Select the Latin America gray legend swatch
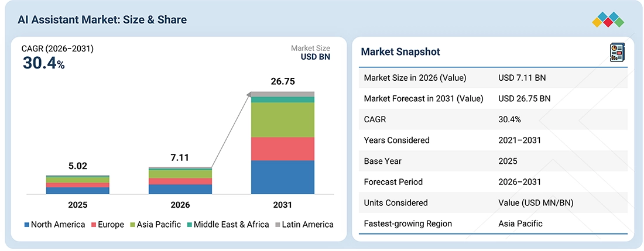Image resolution: width=644 pixels, height=251 pixels. pyautogui.click(x=278, y=225)
